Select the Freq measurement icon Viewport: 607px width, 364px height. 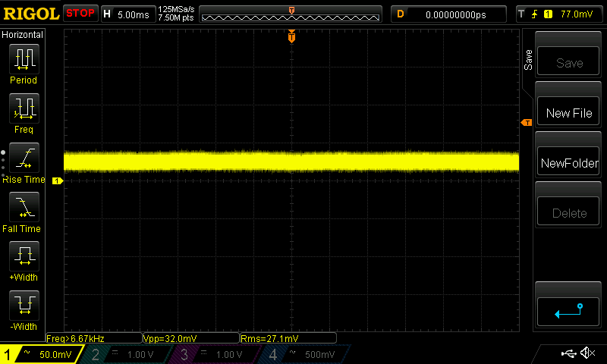pos(24,108)
